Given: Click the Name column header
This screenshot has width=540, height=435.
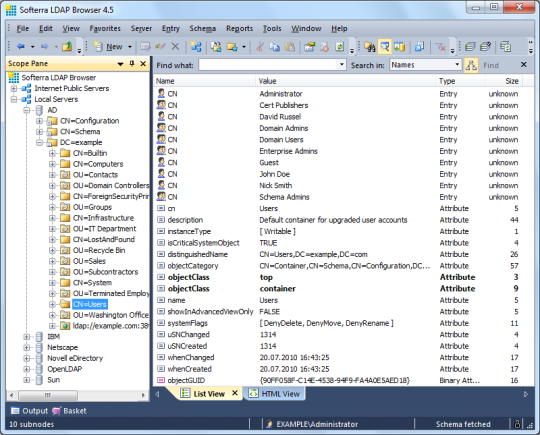Looking at the screenshot, I should [x=205, y=81].
